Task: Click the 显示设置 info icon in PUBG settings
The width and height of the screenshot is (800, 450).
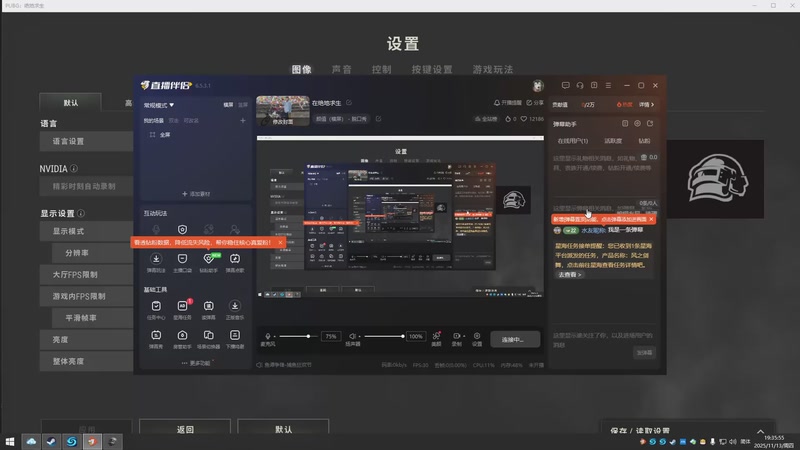Action: 81,213
